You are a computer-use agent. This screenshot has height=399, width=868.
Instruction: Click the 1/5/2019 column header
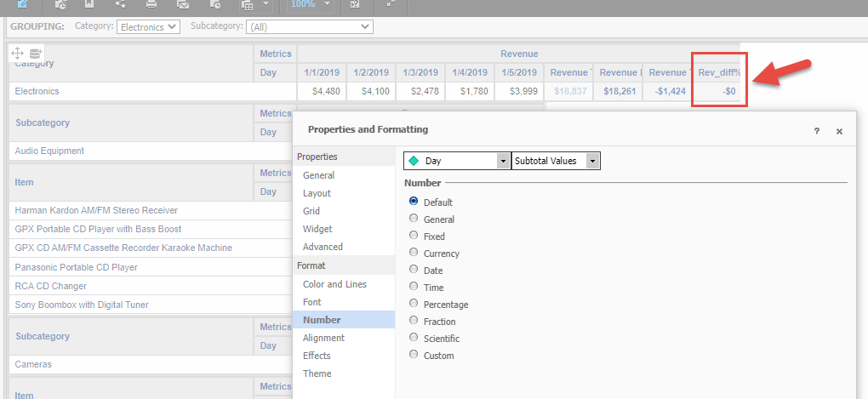tap(519, 72)
